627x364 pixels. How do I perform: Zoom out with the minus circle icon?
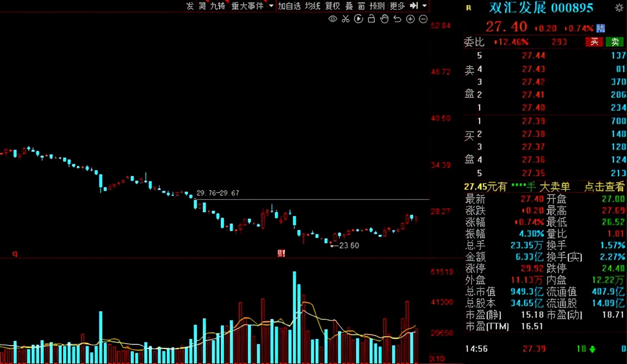pyautogui.click(x=423, y=19)
